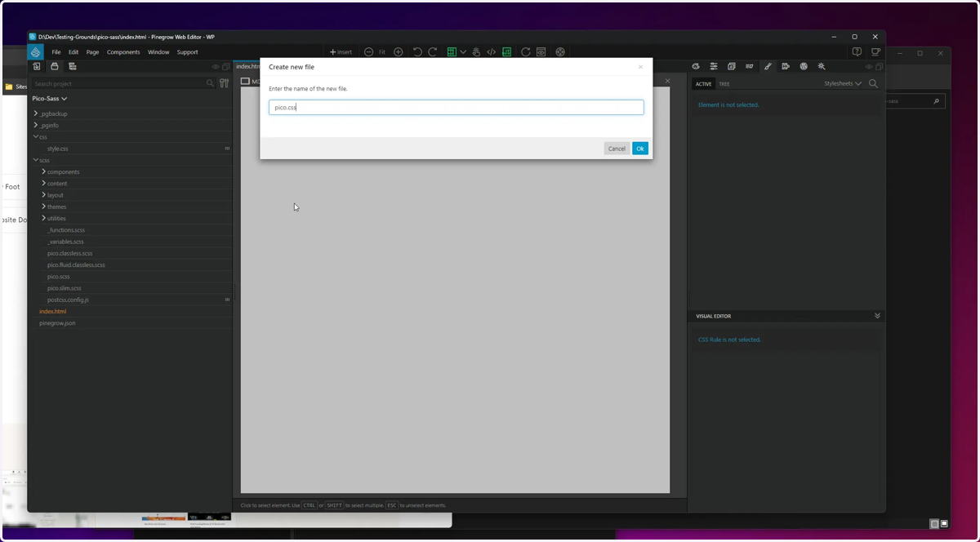Open the Window menu

[158, 52]
